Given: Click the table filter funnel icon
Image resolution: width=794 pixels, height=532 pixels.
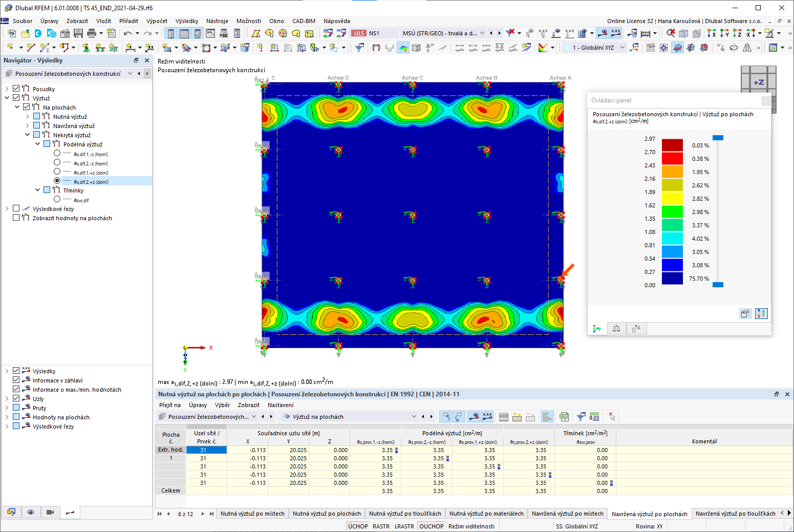Looking at the screenshot, I should (x=581, y=417).
